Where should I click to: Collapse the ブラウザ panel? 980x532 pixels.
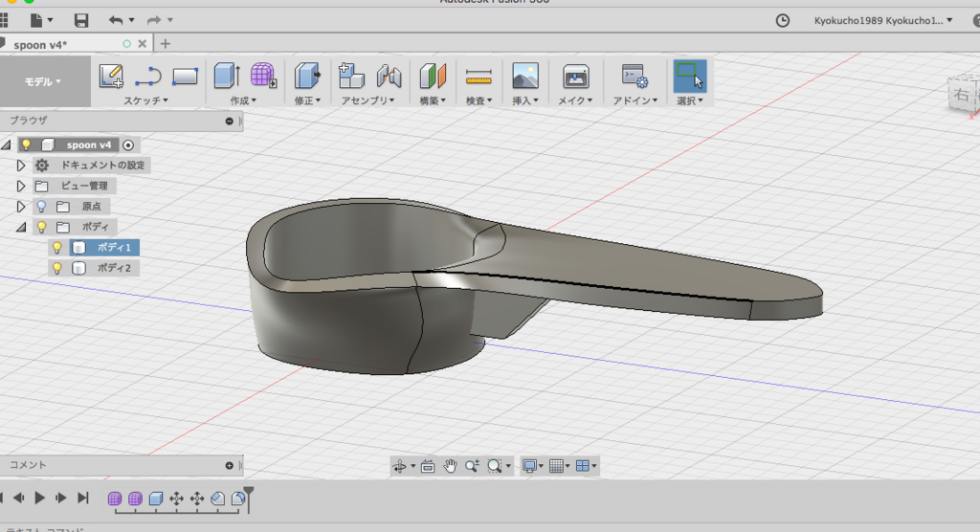click(x=230, y=122)
